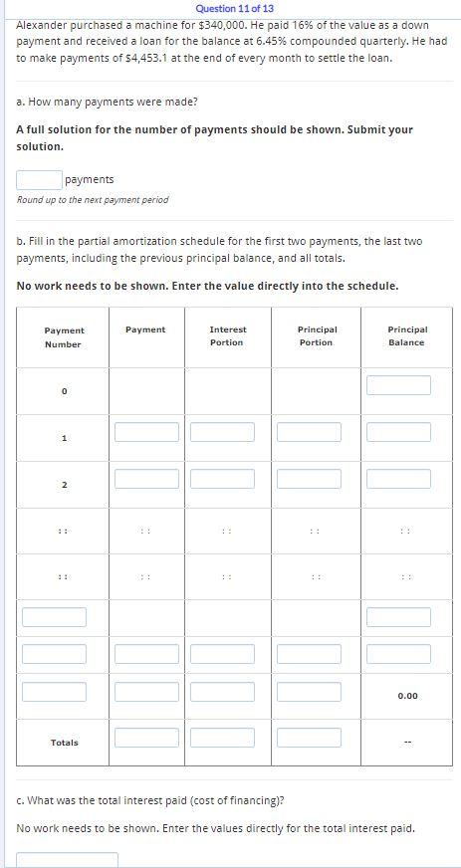Click Payment field in row 1
This screenshot has height=868, width=461.
[x=146, y=432]
